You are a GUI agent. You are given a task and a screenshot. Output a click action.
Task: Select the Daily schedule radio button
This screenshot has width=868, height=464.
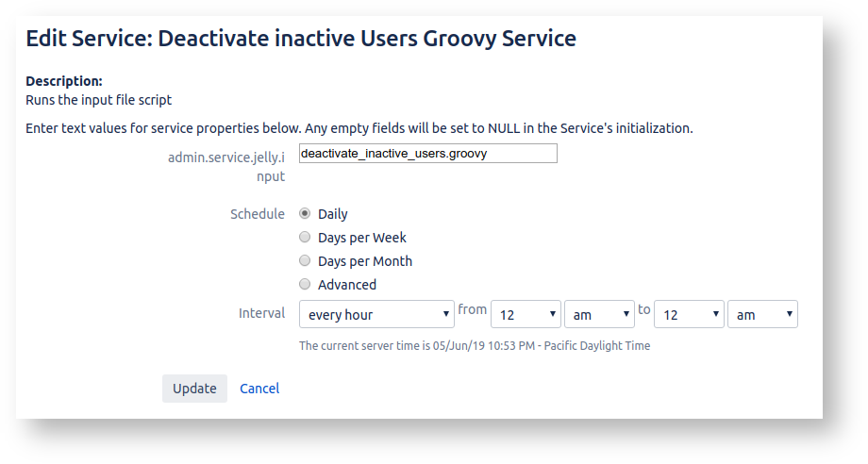click(305, 214)
